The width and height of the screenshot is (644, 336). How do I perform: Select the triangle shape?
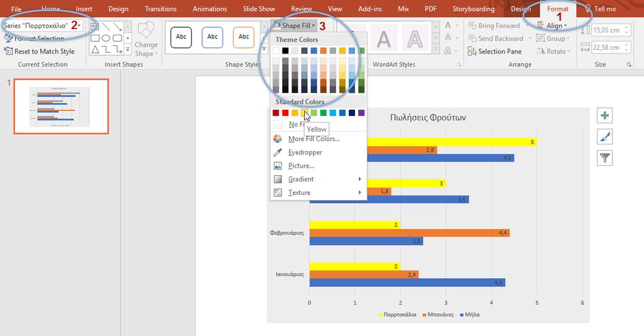tap(94, 50)
